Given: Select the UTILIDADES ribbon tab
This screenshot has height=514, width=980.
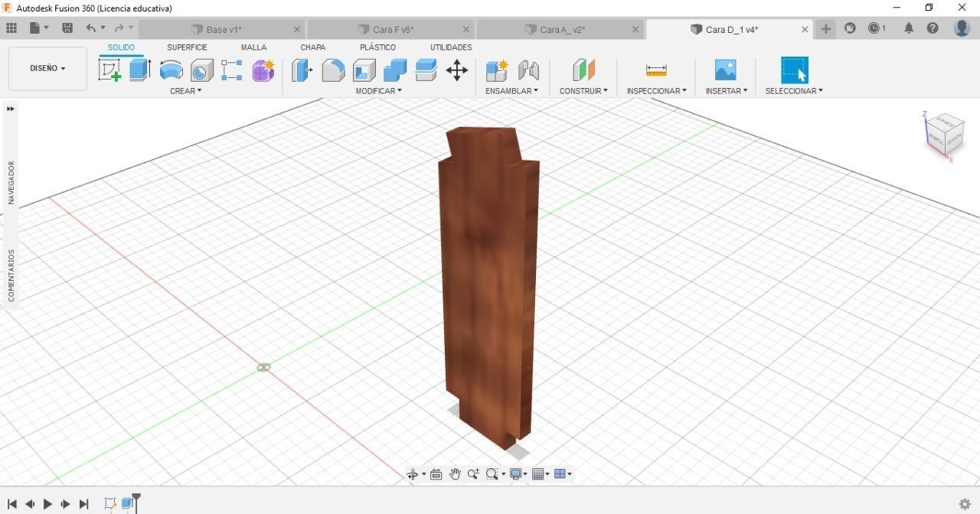Looking at the screenshot, I should (x=451, y=47).
